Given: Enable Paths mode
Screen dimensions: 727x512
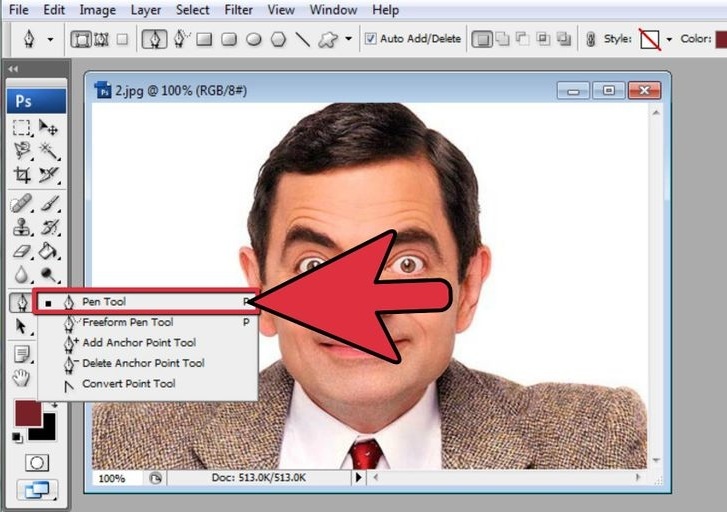Looking at the screenshot, I should click(102, 39).
